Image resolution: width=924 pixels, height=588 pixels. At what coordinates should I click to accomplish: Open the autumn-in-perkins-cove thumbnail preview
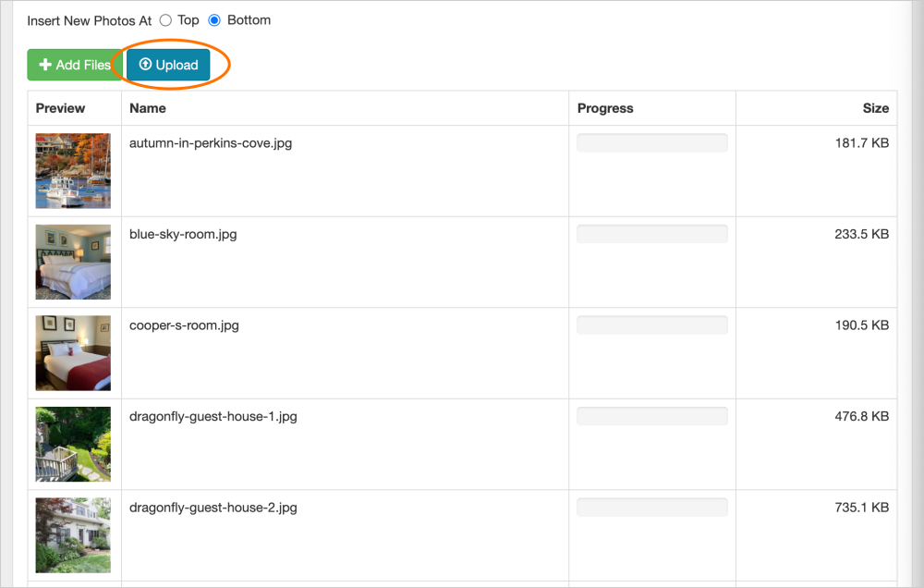click(x=73, y=171)
